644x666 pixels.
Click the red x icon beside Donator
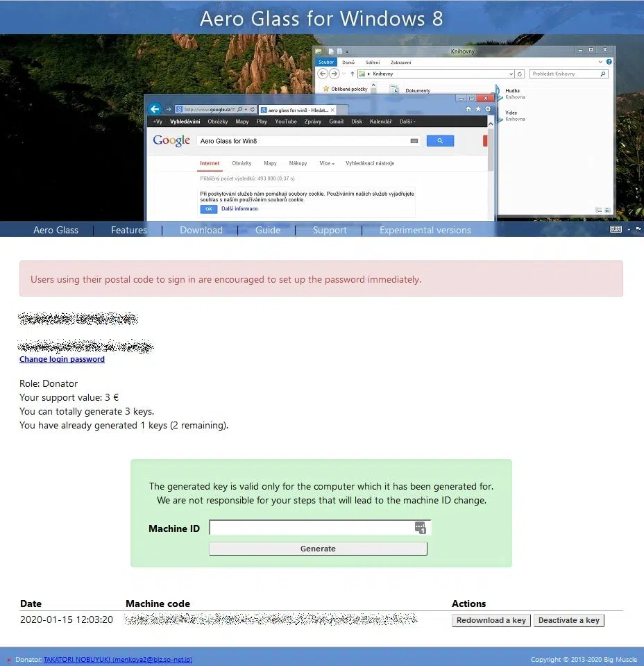pyautogui.click(x=9, y=660)
